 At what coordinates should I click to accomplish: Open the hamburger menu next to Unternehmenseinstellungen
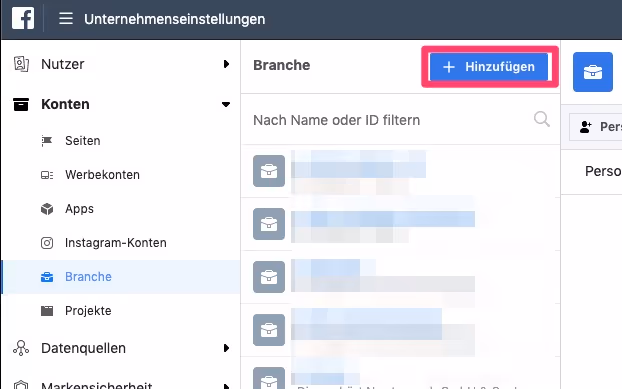66,18
